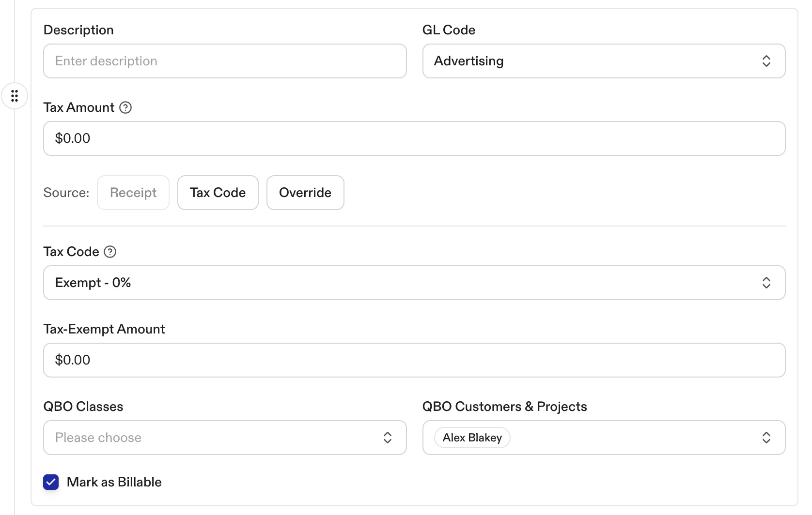This screenshot has height=515, width=812.
Task: Select the Receipt source option
Action: pyautogui.click(x=133, y=193)
